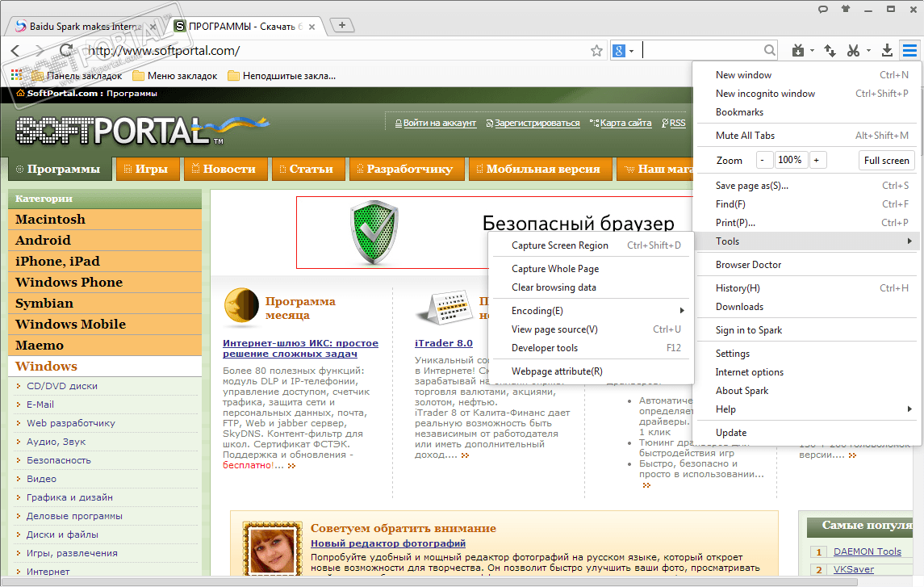Open a new tab with plus button
This screenshot has height=587, width=924.
coord(342,25)
